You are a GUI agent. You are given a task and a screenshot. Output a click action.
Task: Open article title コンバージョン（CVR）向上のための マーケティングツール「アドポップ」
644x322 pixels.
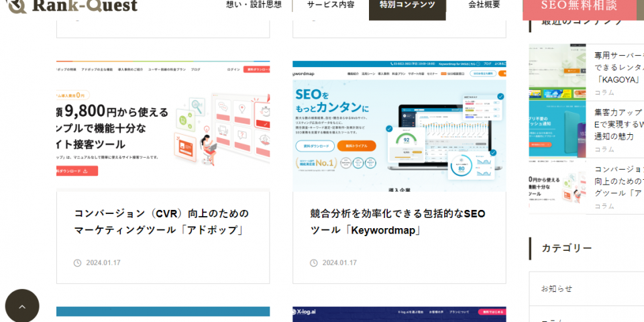(x=162, y=222)
